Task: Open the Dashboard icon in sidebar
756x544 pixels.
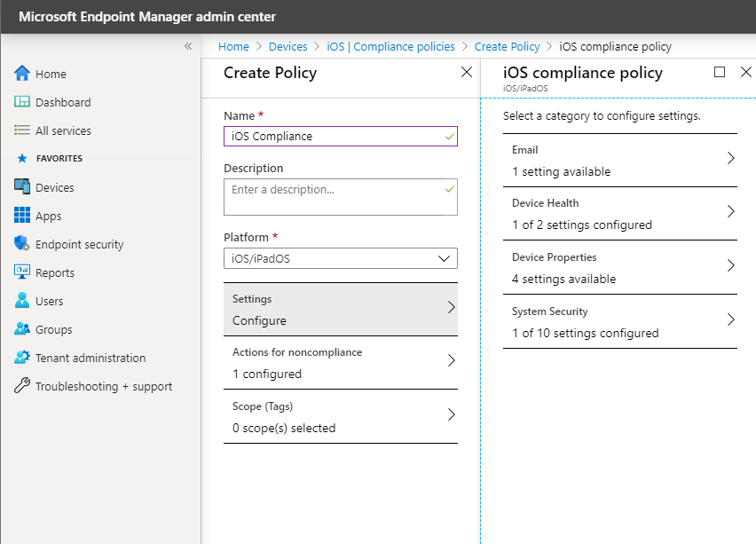Action: coord(22,102)
